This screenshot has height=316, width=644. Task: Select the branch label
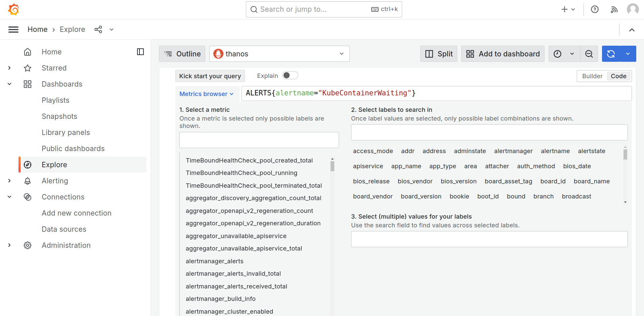click(x=544, y=196)
